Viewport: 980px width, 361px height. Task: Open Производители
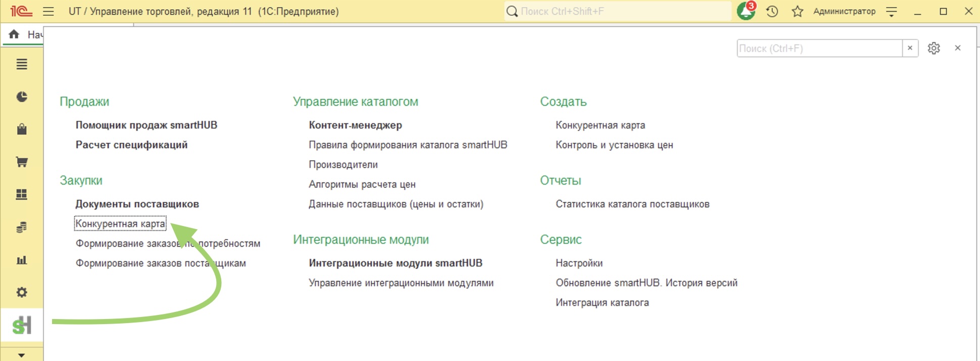click(x=343, y=164)
